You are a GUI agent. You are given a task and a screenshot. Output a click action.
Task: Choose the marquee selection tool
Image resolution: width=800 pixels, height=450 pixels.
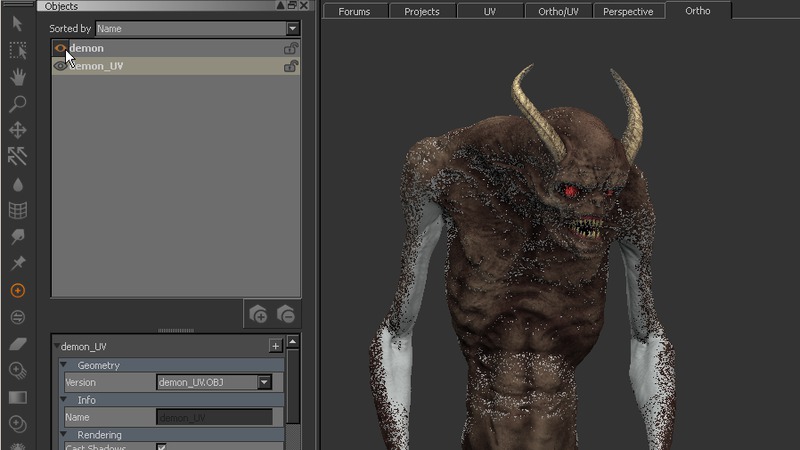point(17,50)
